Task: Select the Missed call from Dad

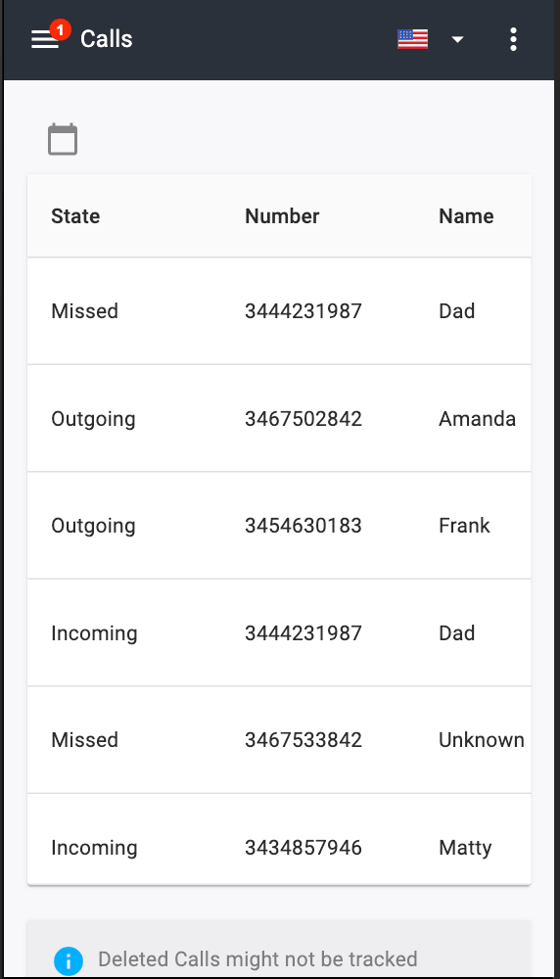Action: [279, 311]
